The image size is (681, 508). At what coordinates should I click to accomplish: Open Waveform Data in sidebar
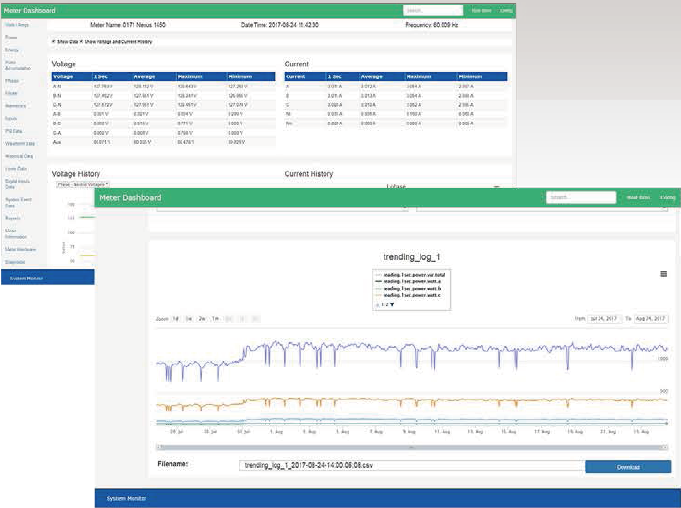tap(20, 144)
